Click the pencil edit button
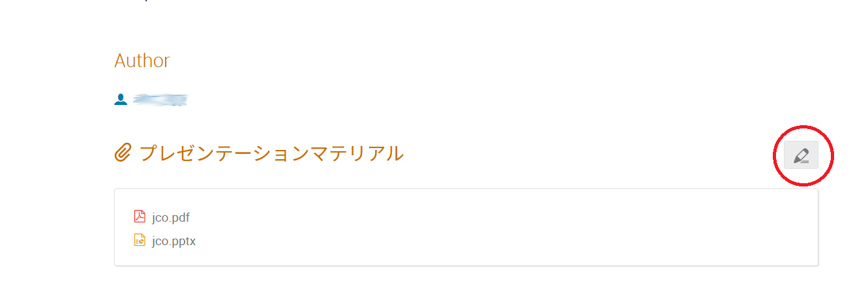Viewport: 868px width, 281px height. click(801, 155)
